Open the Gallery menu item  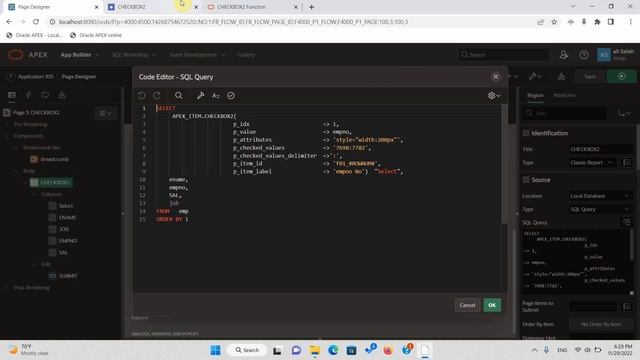click(x=246, y=55)
